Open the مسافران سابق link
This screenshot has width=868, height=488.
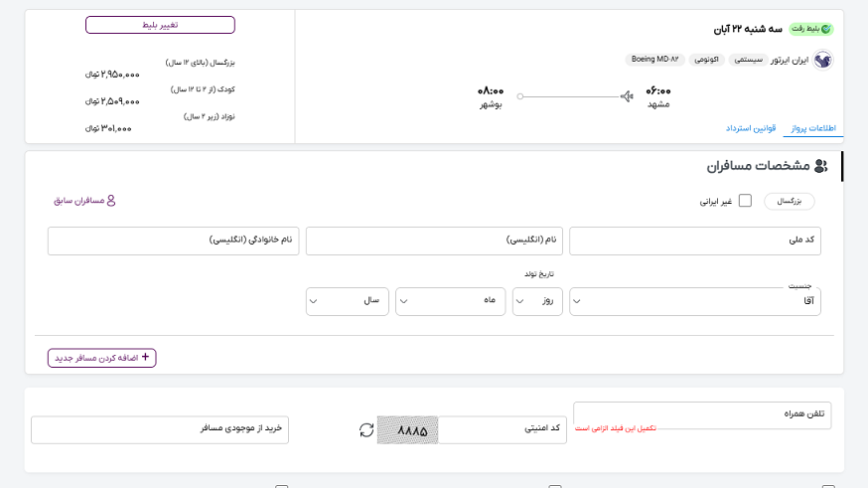coord(84,201)
